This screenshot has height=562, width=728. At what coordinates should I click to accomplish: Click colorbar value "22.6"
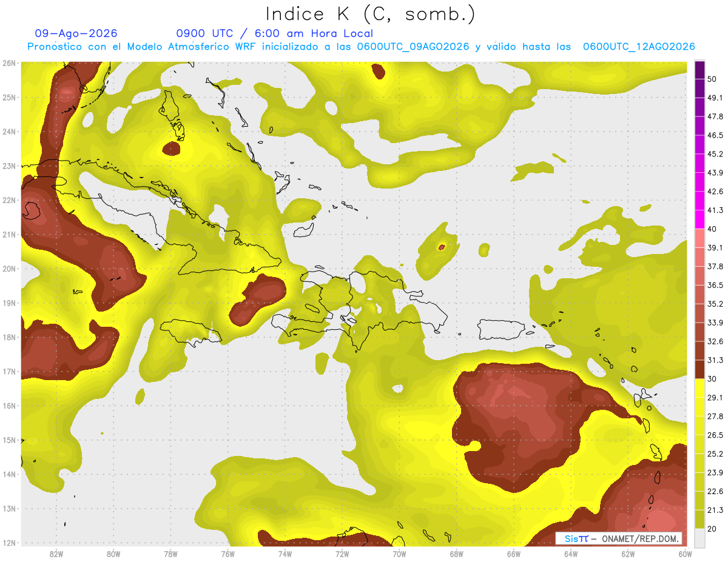[x=715, y=492]
